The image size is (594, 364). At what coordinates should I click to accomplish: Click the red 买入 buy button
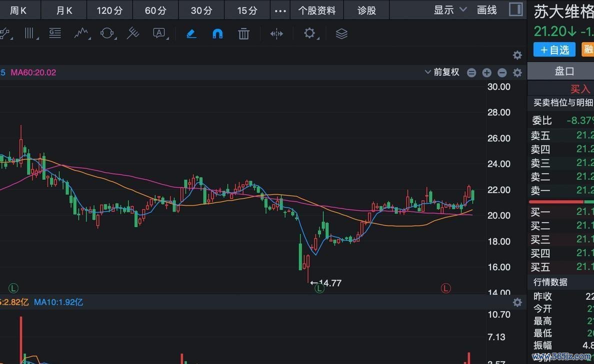580,89
